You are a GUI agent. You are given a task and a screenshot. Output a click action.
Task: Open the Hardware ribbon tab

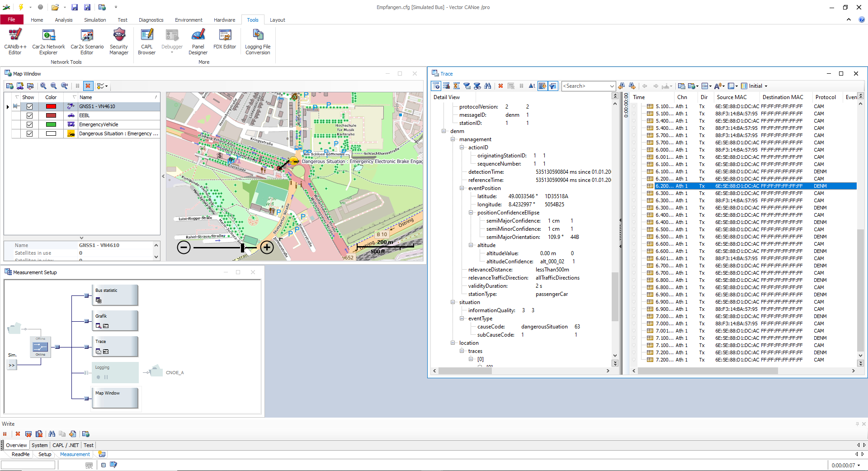pyautogui.click(x=224, y=20)
